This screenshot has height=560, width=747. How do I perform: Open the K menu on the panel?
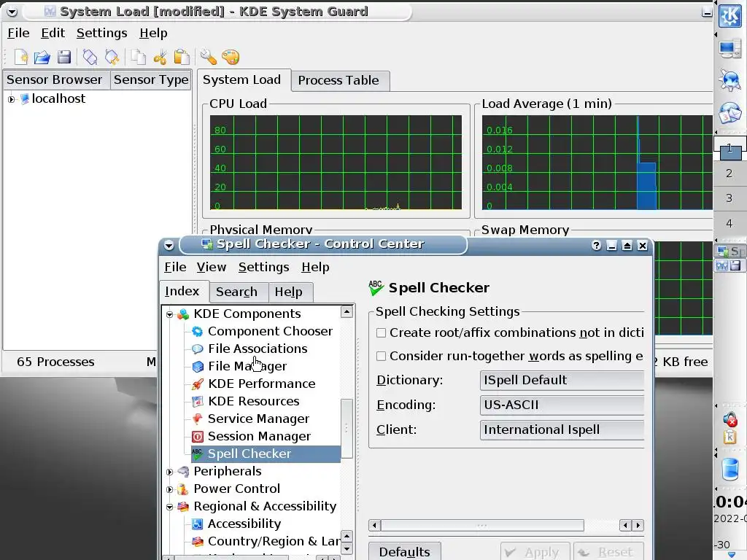coord(729,16)
